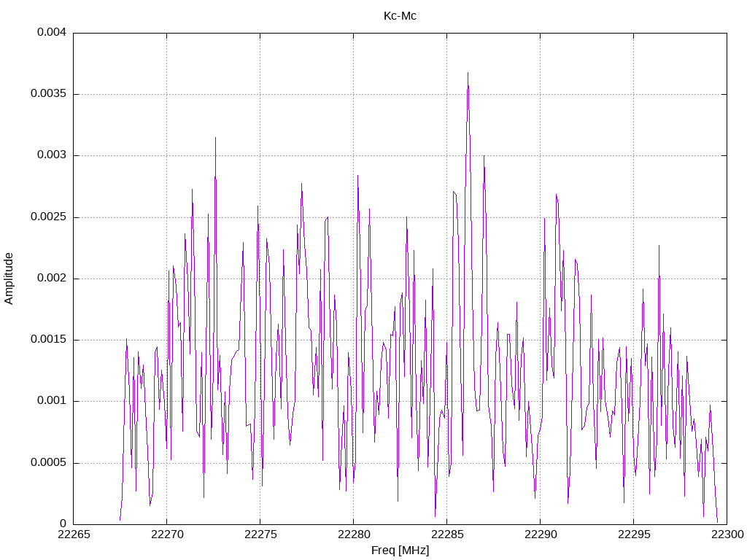The height and width of the screenshot is (560, 747).
Task: Click the 0.003 y-axis tick label
Action: click(x=52, y=155)
